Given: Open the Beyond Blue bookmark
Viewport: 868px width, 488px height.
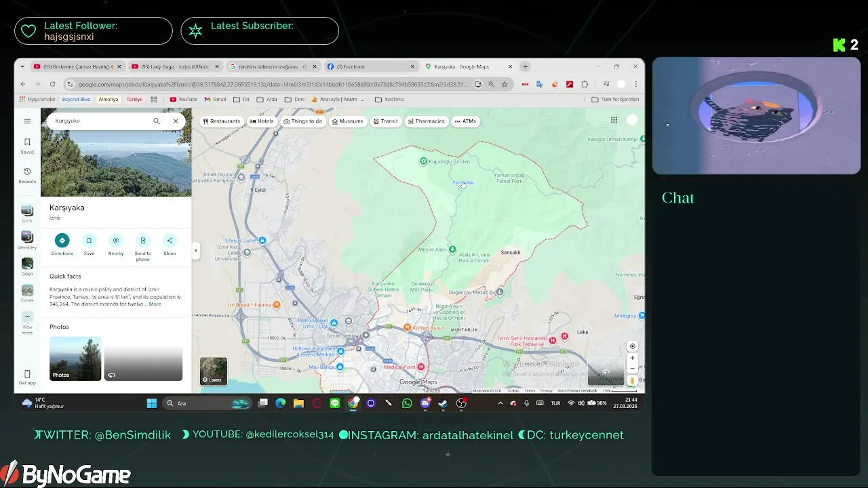Looking at the screenshot, I should pos(76,99).
